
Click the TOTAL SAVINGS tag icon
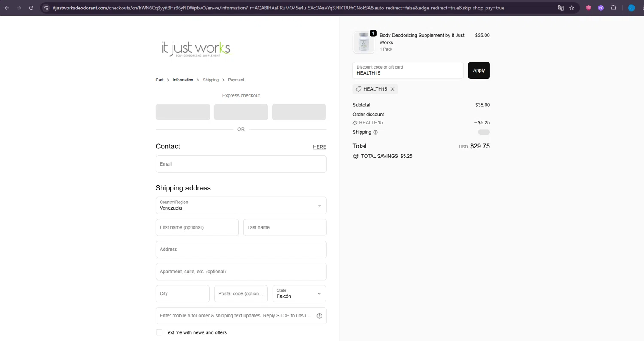coord(355,157)
